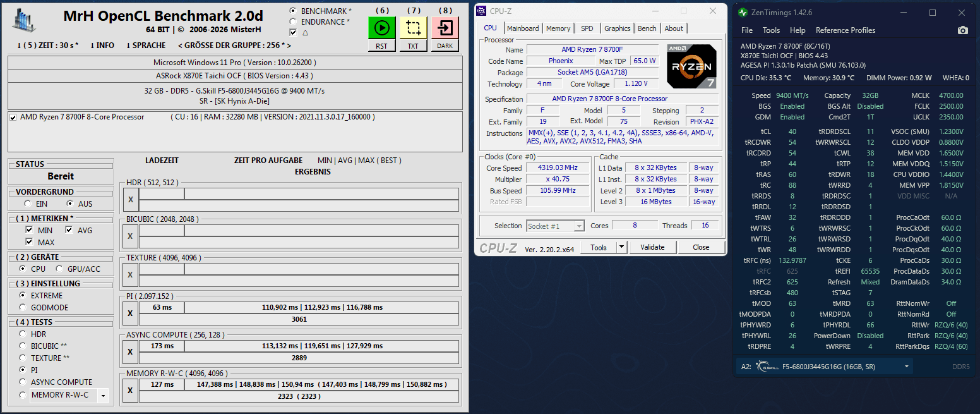Viewport: 980px width, 414px height.
Task: Select the TEXTURE test radio button
Action: 23,358
